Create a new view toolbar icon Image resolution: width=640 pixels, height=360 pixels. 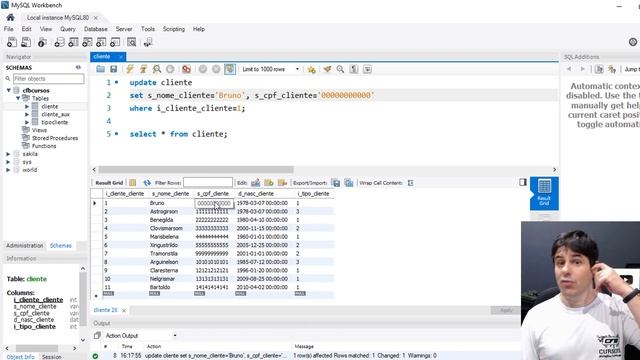[x=87, y=42]
